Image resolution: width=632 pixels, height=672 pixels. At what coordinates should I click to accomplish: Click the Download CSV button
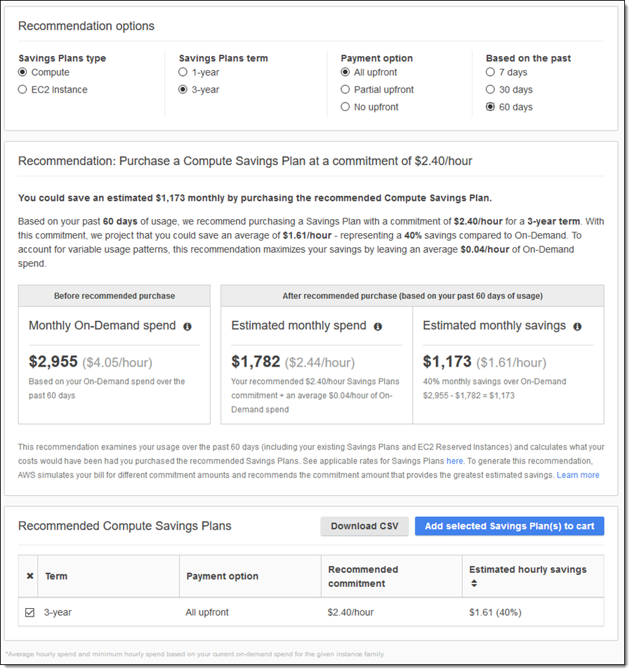pyautogui.click(x=364, y=526)
